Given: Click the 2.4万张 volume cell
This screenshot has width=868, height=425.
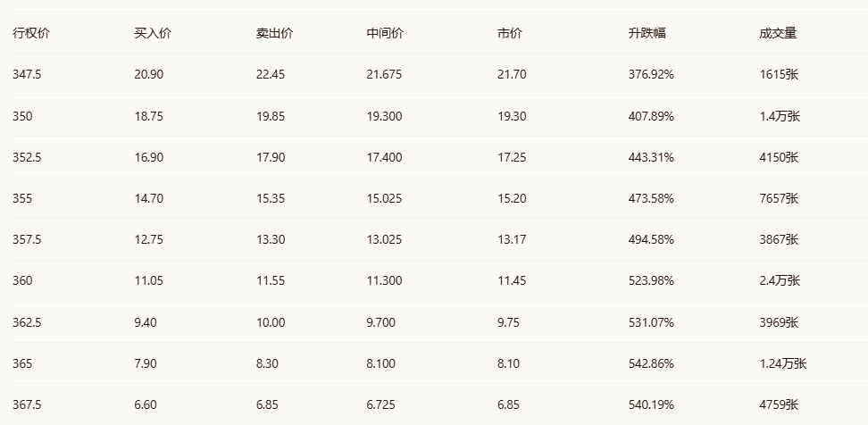Looking at the screenshot, I should (x=779, y=280).
